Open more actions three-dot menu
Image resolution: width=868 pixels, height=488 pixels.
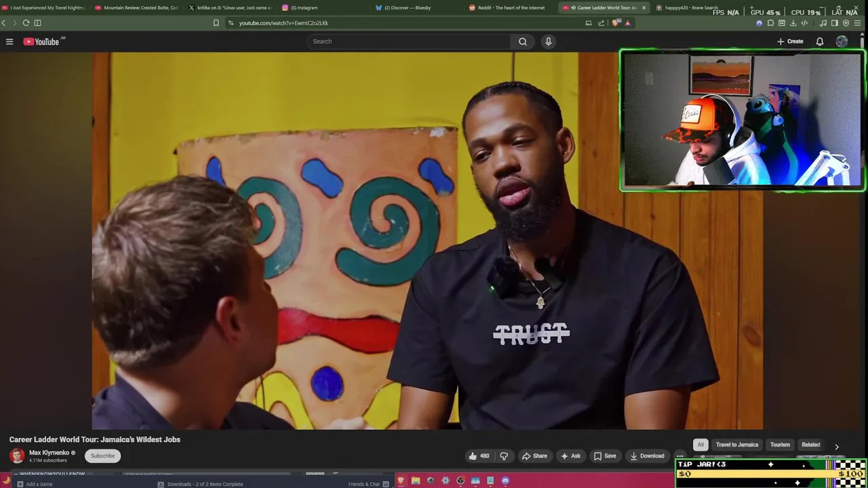point(680,456)
